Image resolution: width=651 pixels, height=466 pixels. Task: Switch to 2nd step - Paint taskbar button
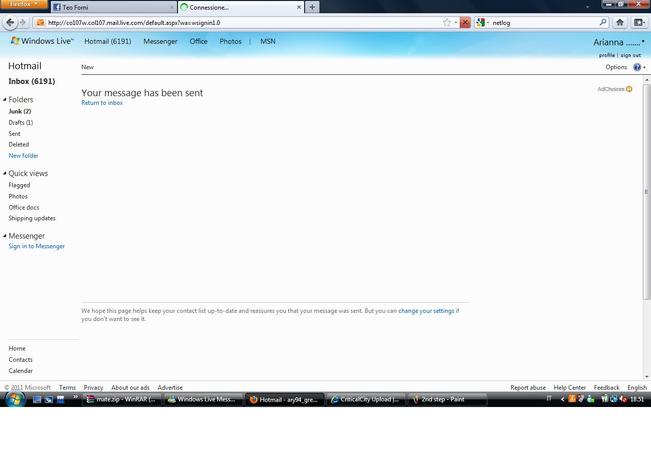[447, 400]
